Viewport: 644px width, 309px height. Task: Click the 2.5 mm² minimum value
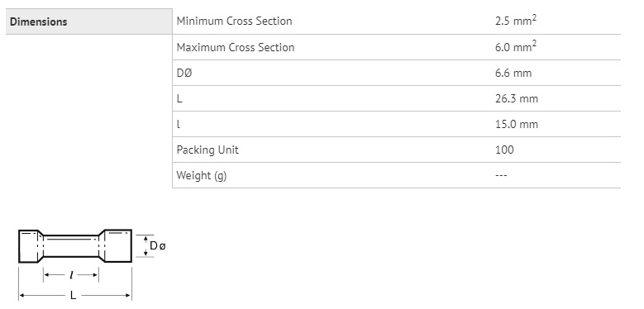pos(516,21)
